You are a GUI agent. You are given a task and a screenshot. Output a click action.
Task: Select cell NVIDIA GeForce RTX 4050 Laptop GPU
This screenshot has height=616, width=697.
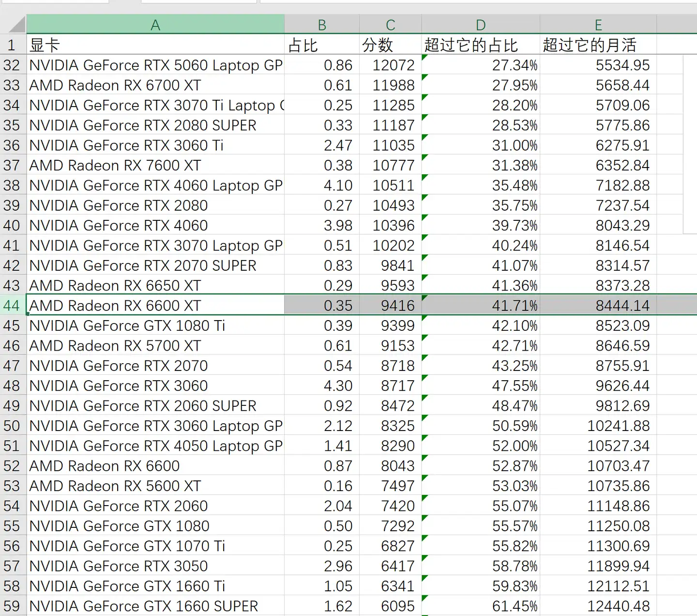click(155, 446)
